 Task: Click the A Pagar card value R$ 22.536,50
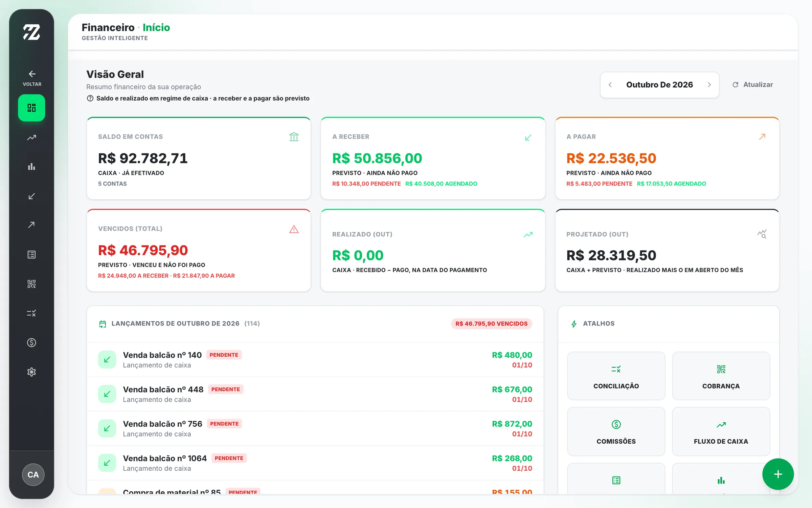(611, 158)
